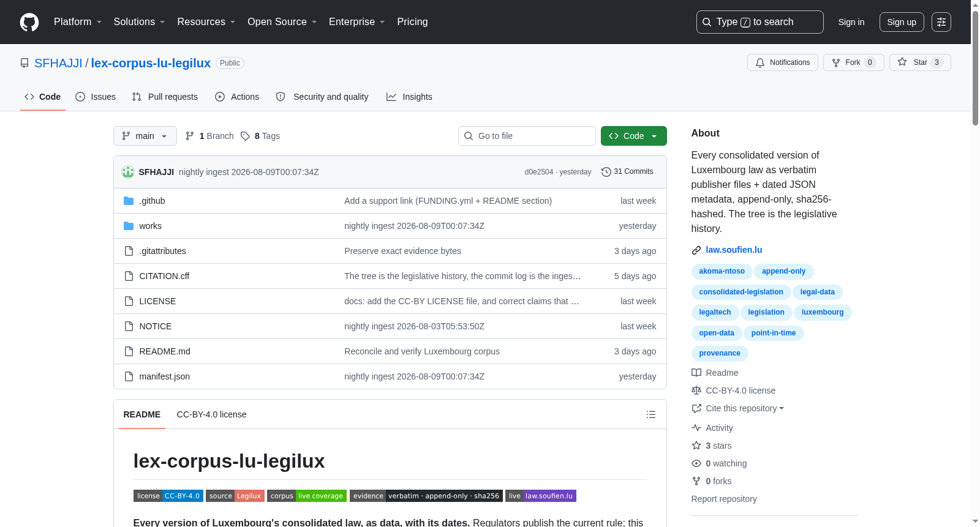Viewport: 980px width, 527px height.
Task: Click the README.md file icon
Action: click(129, 351)
